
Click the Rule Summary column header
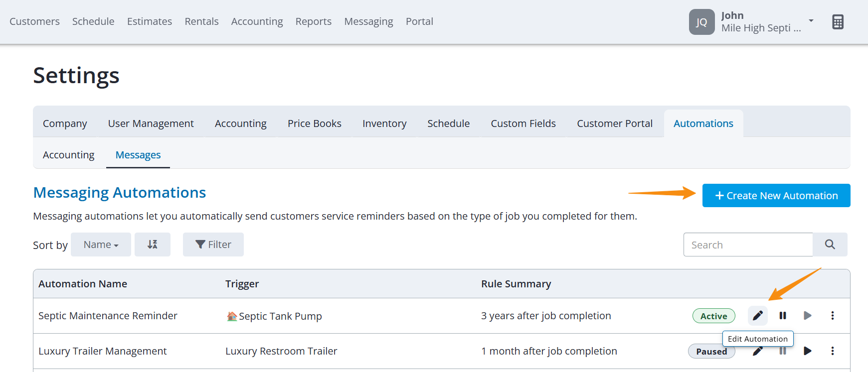[x=516, y=284]
